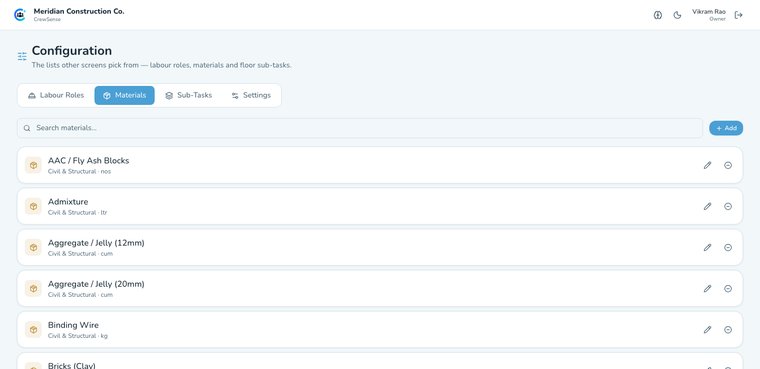
Task: Click the Binding Wire box icon
Action: point(33,330)
